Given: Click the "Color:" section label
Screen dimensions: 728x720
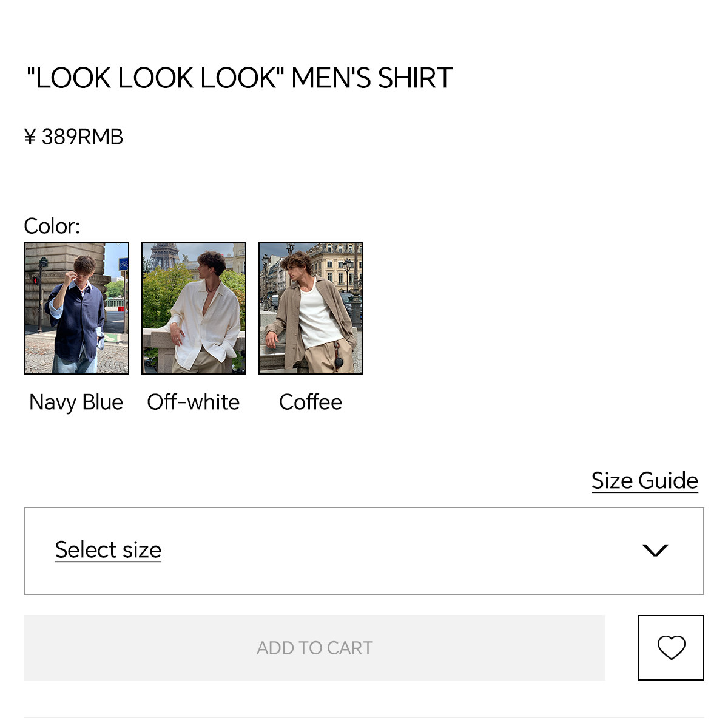Looking at the screenshot, I should click(52, 226).
